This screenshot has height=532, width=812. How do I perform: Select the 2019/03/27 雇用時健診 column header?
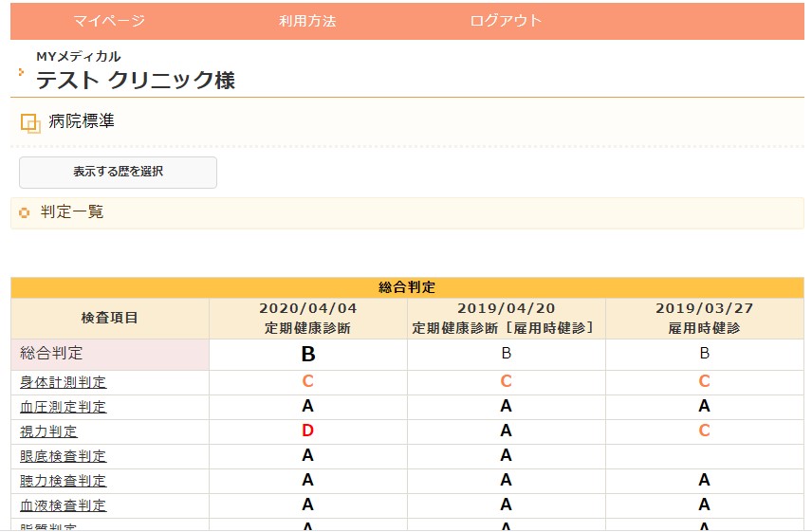tap(704, 319)
